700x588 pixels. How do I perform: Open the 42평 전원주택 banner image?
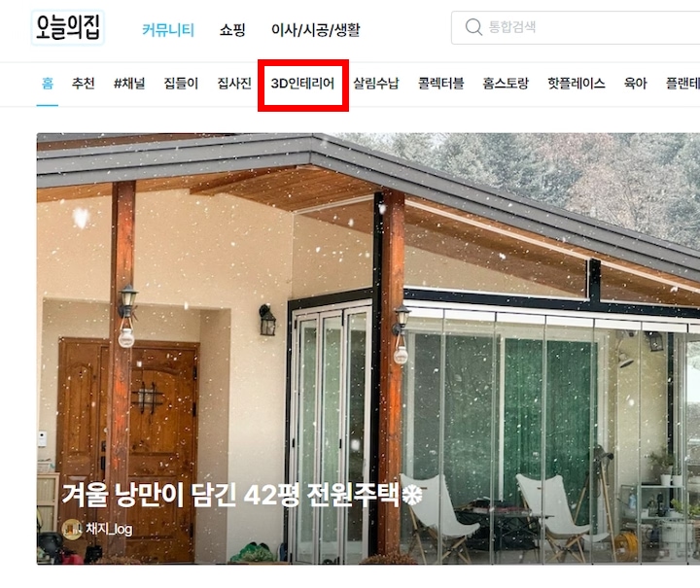[368, 349]
